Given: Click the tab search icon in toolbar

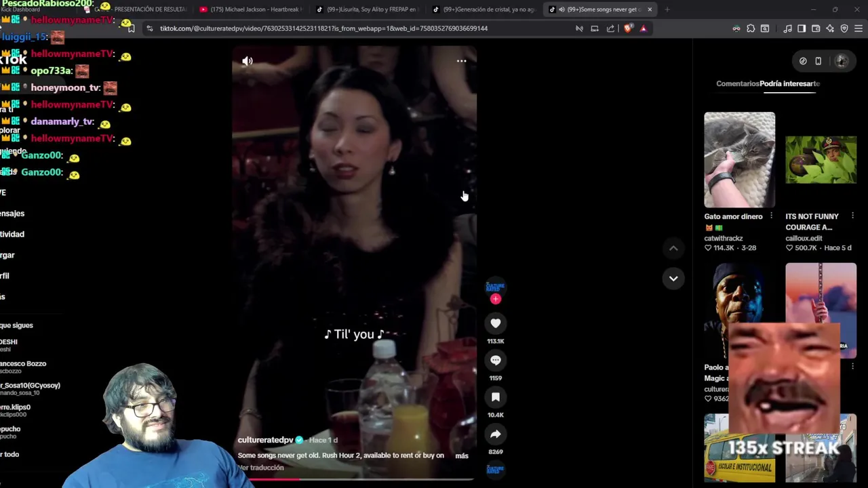Looking at the screenshot, I should click(x=765, y=28).
